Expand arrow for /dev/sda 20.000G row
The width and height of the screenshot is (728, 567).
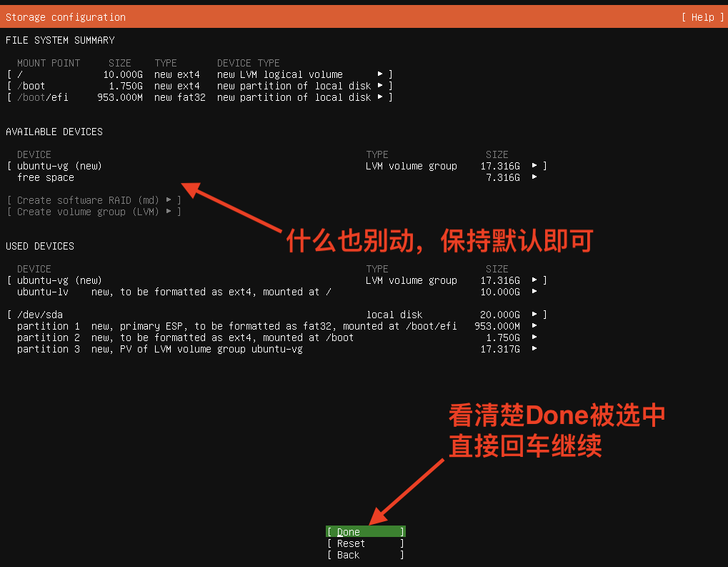click(534, 314)
